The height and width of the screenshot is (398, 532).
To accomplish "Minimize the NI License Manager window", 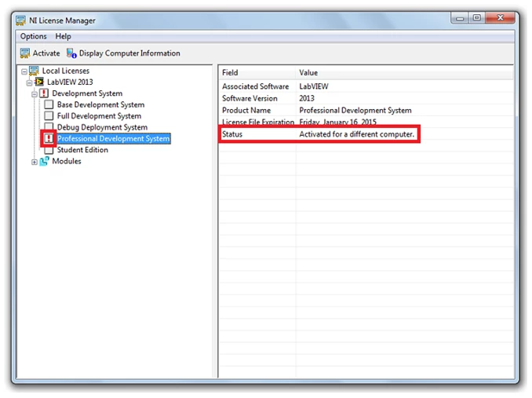I will click(460, 18).
